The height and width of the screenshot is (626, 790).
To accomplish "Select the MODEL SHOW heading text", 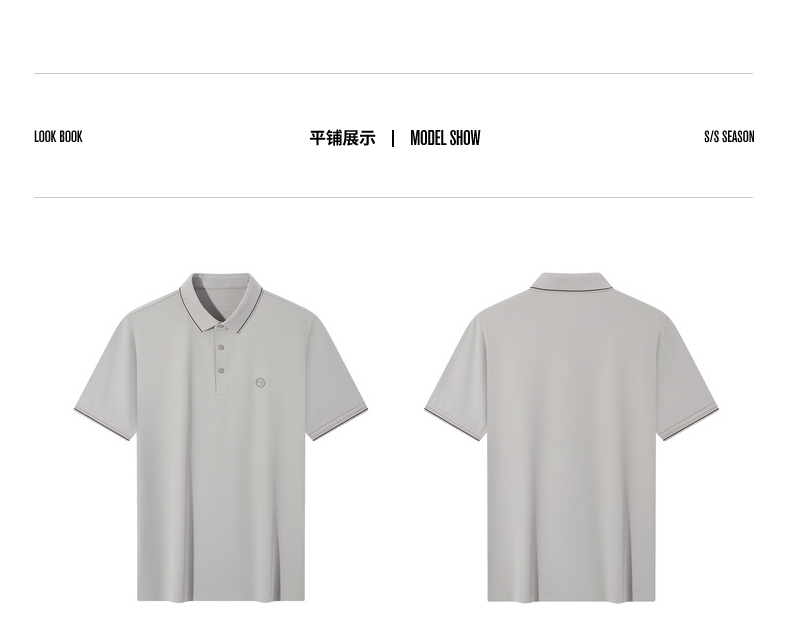I will [x=445, y=138].
